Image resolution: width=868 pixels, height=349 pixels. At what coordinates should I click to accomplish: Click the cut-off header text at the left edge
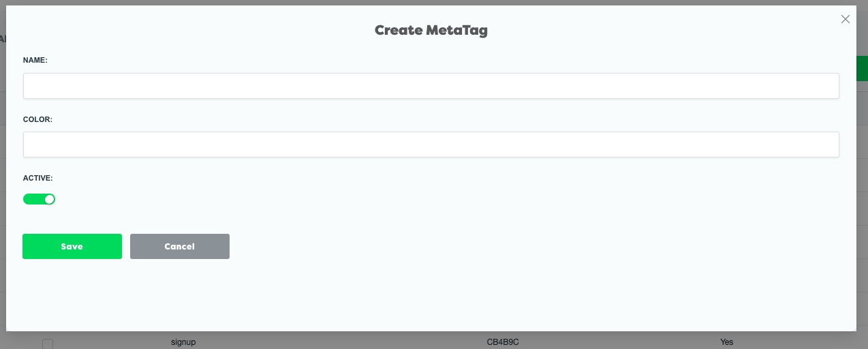[3, 40]
